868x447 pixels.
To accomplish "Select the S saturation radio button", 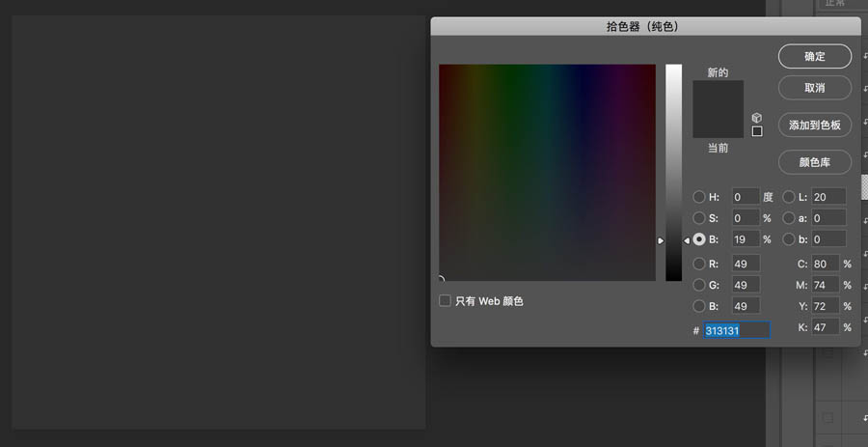I will point(699,218).
